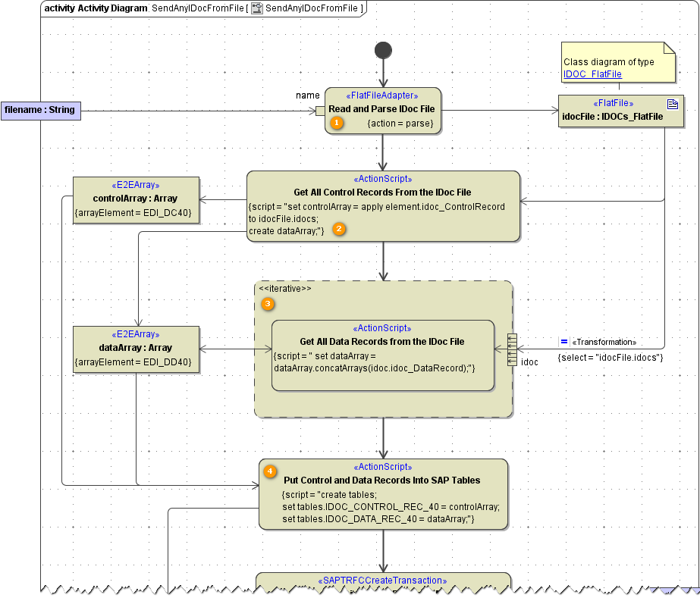Select the dataArray : Array object node

pos(136,349)
